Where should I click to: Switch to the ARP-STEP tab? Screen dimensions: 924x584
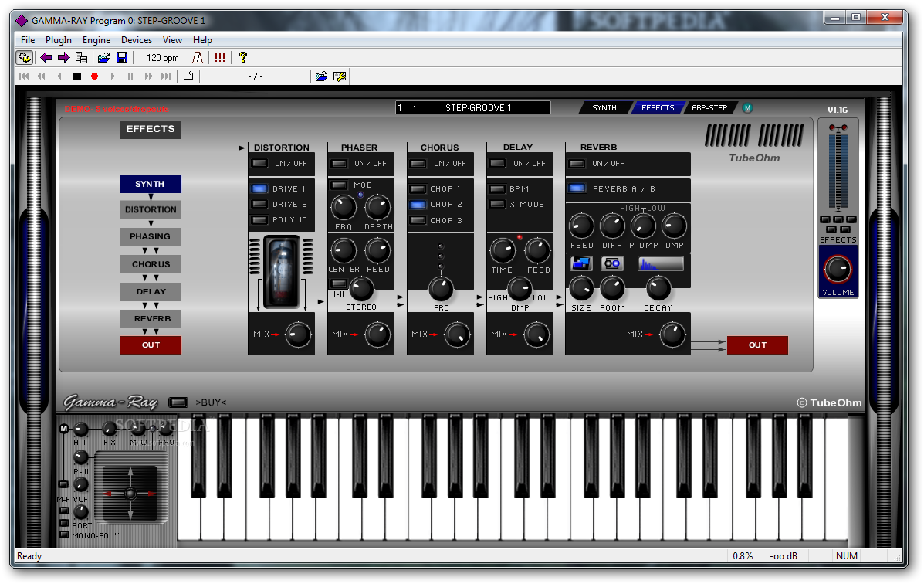point(709,108)
